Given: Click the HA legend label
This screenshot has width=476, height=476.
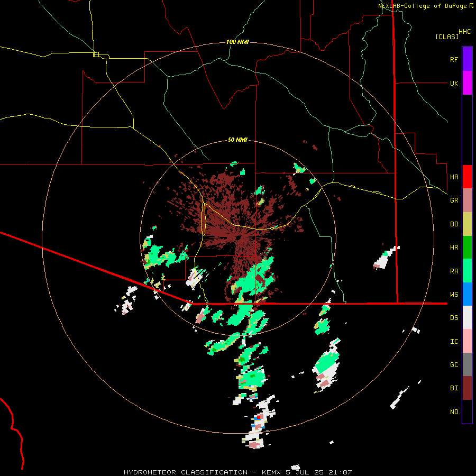Looking at the screenshot, I should [x=454, y=177].
